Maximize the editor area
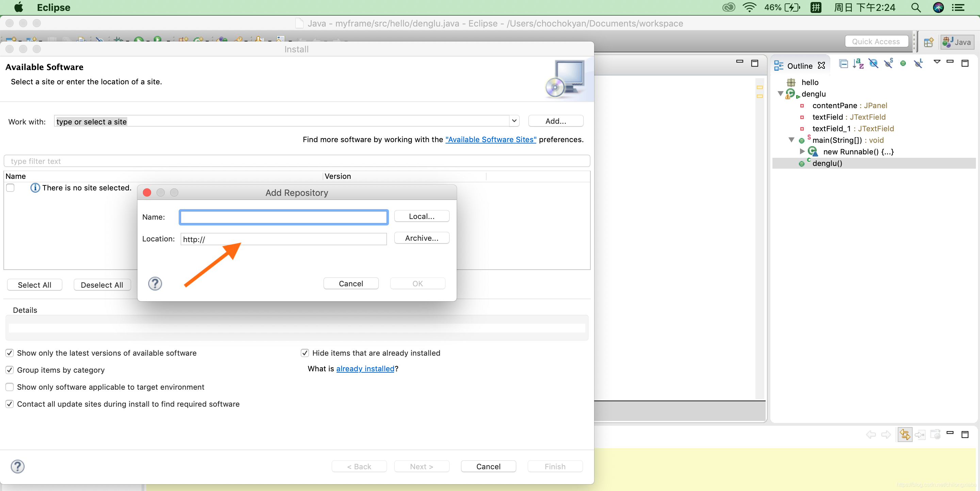This screenshot has height=491, width=980. tap(755, 63)
